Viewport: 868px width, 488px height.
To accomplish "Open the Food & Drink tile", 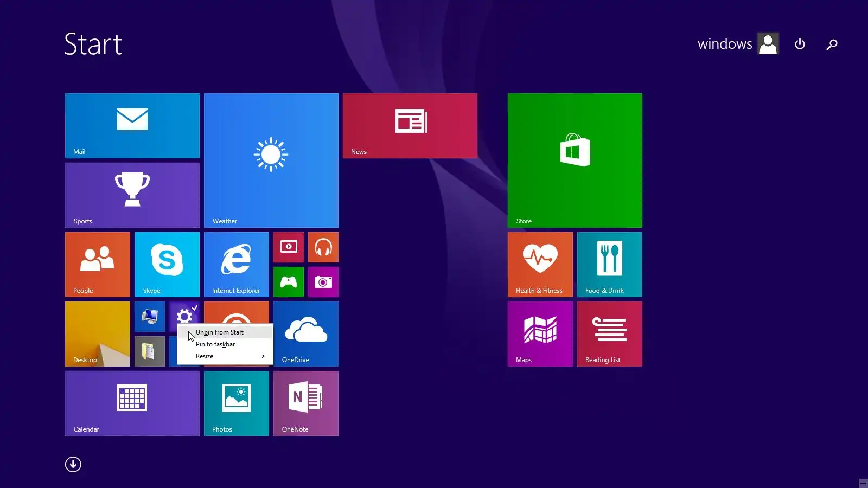I will 610,265.
